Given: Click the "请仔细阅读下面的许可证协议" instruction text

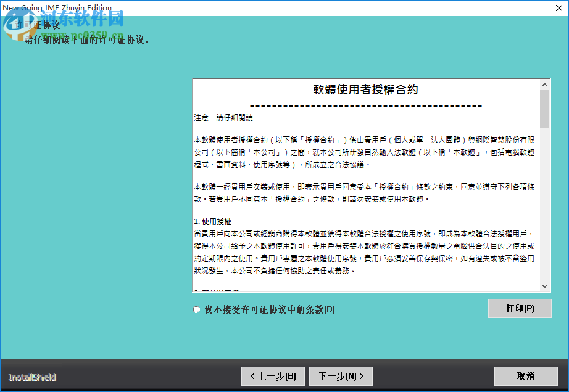Looking at the screenshot, I should click(86, 40).
